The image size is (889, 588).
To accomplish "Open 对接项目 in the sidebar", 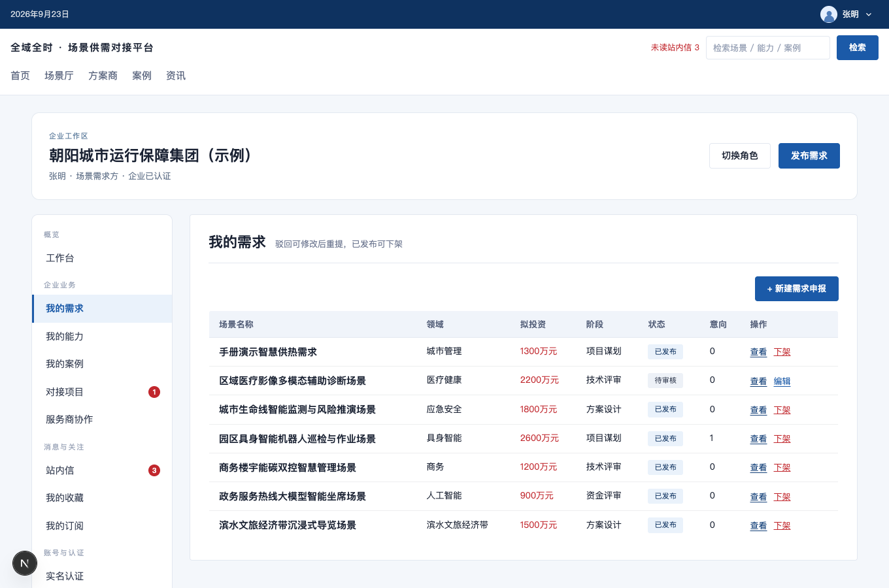I will tap(102, 392).
